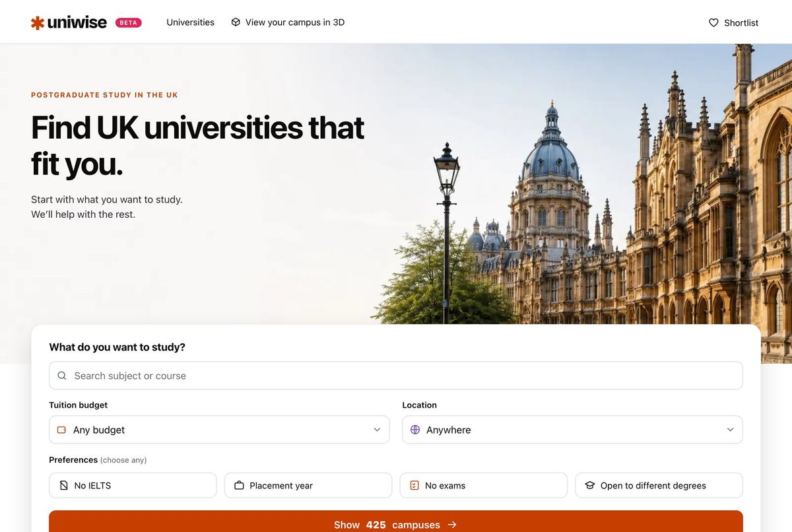Click the uniwise wordmark
The image size is (792, 532).
click(x=77, y=22)
